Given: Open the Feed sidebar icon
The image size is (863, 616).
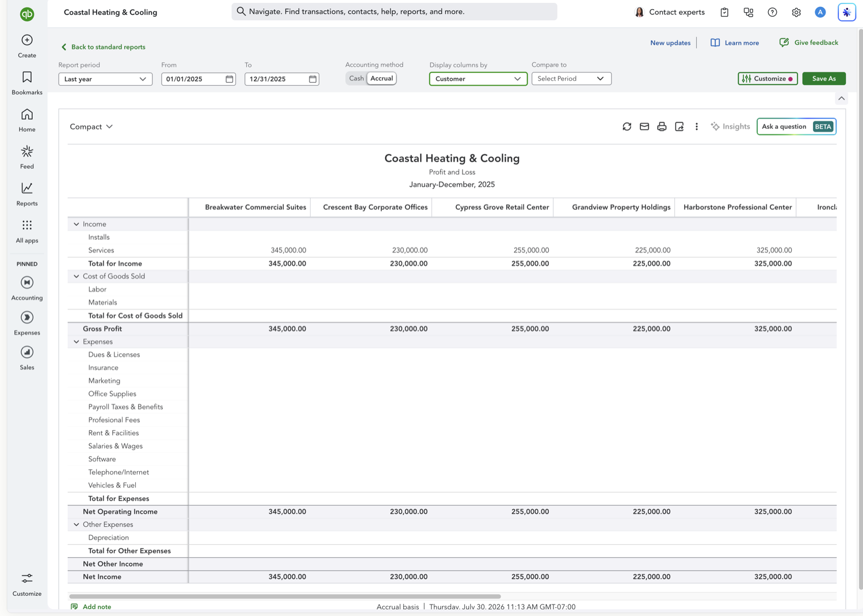Looking at the screenshot, I should [27, 151].
